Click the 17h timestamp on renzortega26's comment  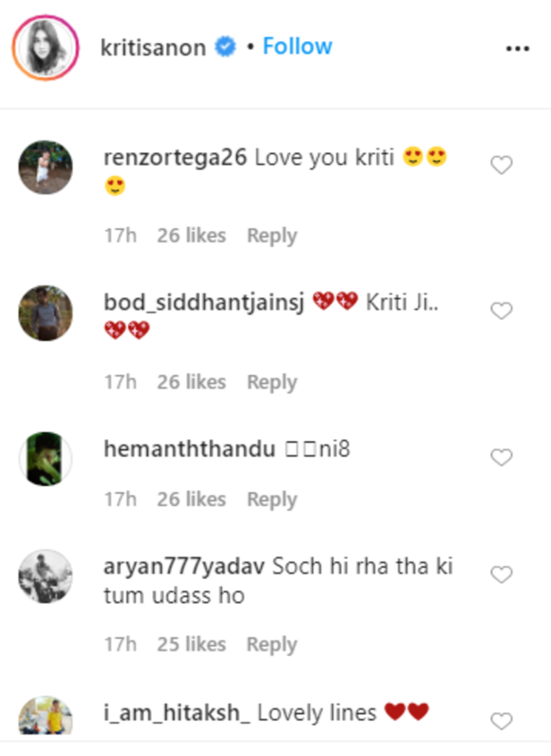pos(122,235)
